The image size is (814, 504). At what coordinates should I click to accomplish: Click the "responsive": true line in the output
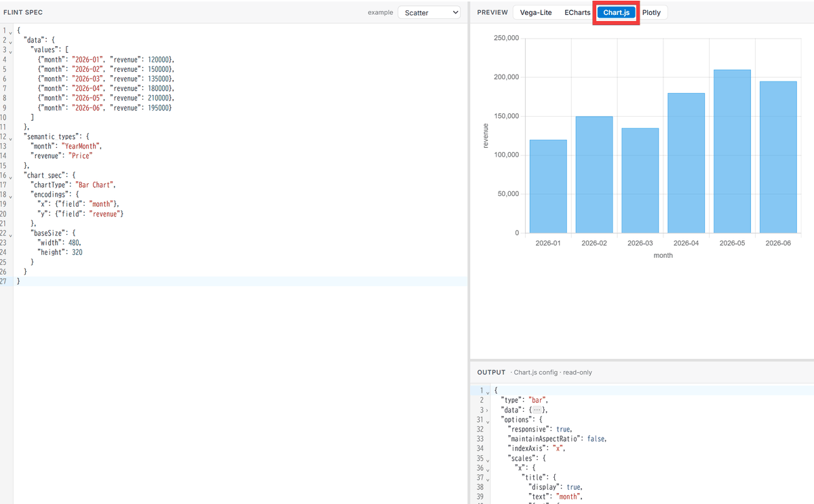pyautogui.click(x=540, y=429)
